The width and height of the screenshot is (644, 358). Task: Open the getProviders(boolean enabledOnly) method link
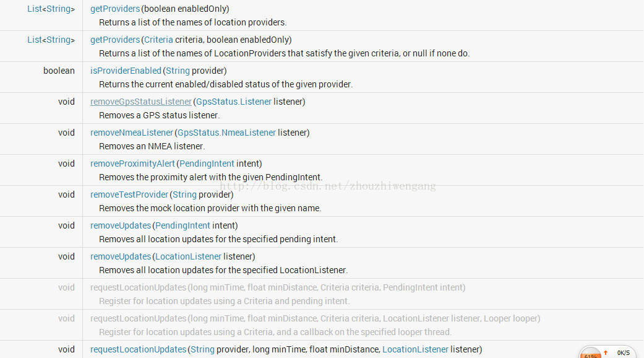point(115,9)
